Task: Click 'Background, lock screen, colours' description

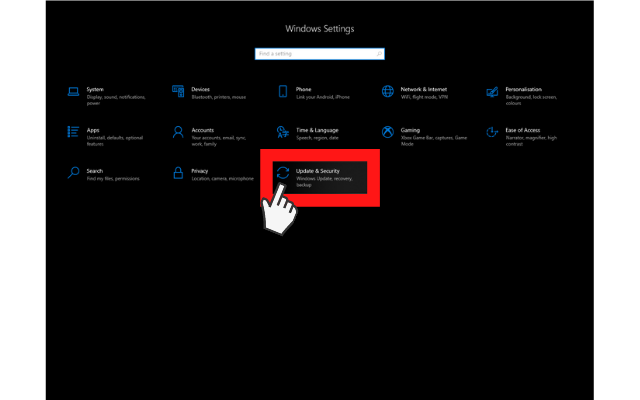Action: click(x=531, y=100)
